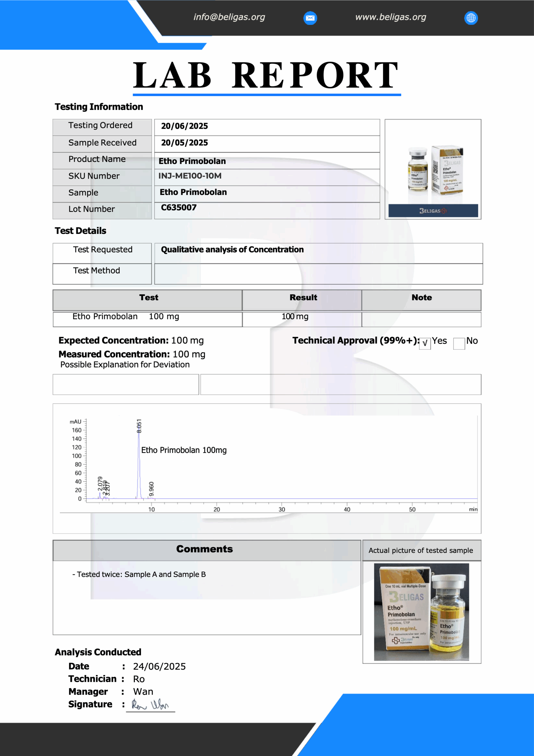This screenshot has width=534, height=756.
Task: Check the Technical Approval Yes checkbox
Action: pos(425,343)
